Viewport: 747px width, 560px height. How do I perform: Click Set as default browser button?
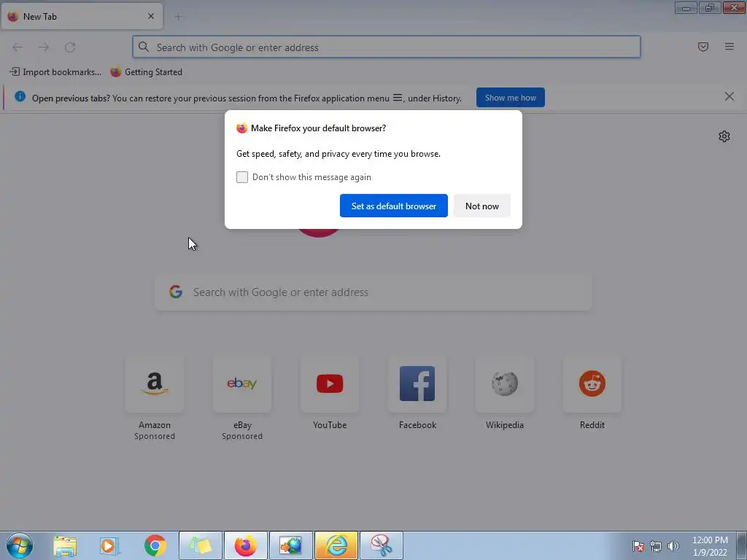[393, 206]
